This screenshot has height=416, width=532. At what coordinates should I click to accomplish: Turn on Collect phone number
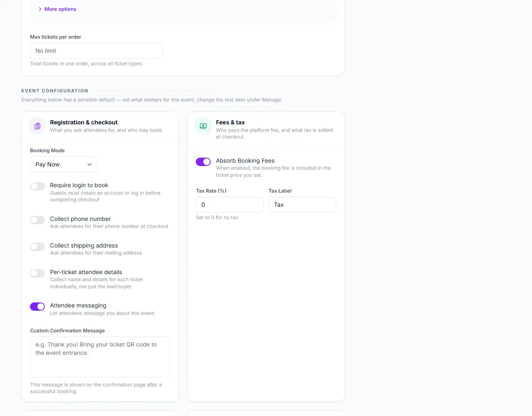[x=37, y=220]
